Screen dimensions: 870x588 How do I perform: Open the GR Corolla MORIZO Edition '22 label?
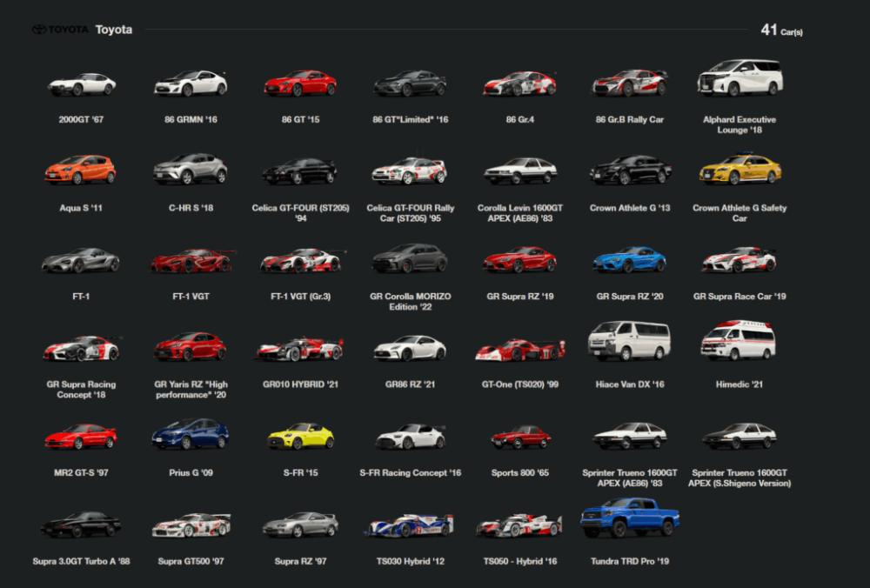point(410,302)
